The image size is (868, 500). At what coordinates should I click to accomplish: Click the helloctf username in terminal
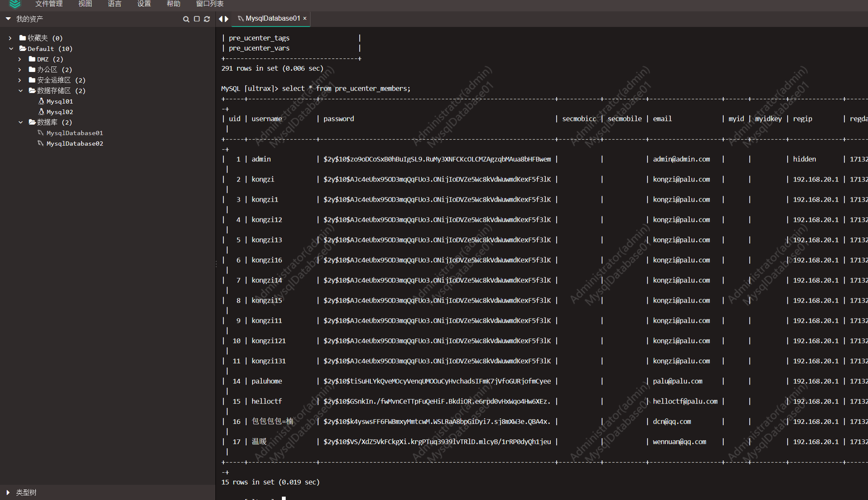point(267,401)
